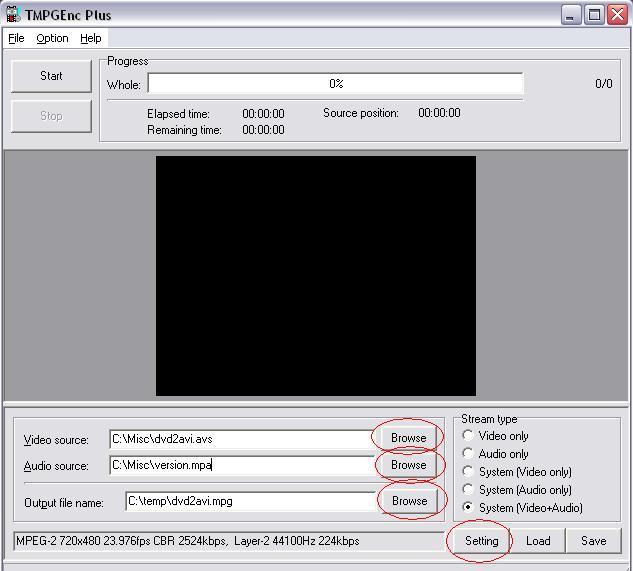
Task: Click the Audio source path field
Action: (x=241, y=465)
